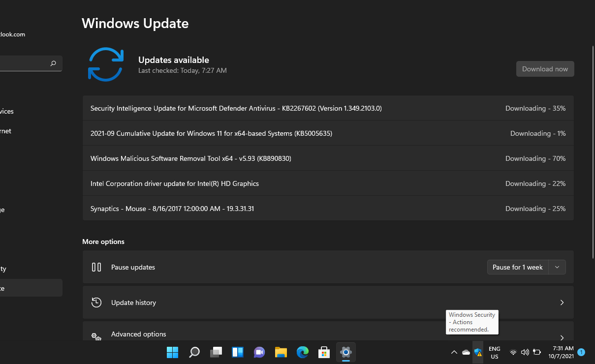Screen dimensions: 595x364
Task: Click 'Downloading - 25%' status
Action: tap(535, 209)
